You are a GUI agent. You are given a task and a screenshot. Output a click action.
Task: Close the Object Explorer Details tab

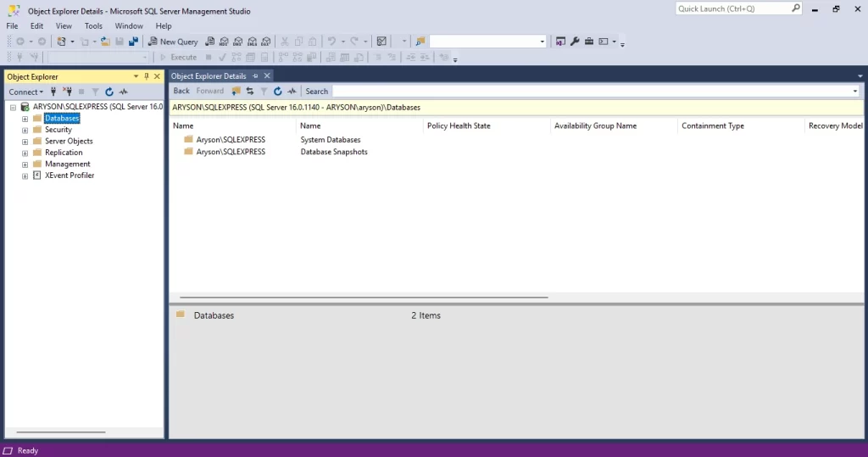pos(267,76)
